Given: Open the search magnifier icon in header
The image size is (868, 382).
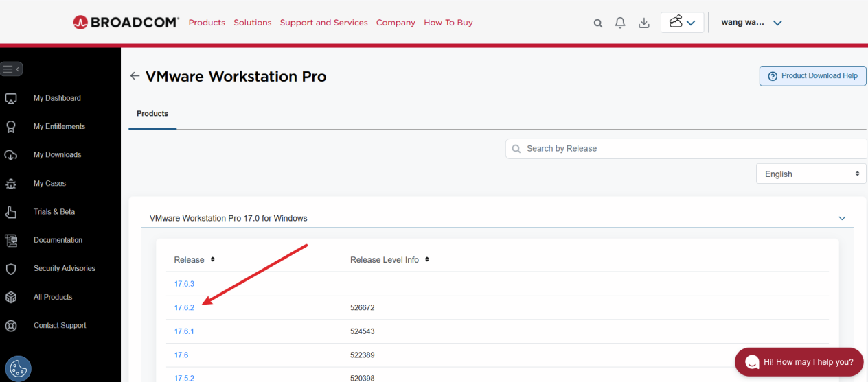Looking at the screenshot, I should tap(598, 23).
